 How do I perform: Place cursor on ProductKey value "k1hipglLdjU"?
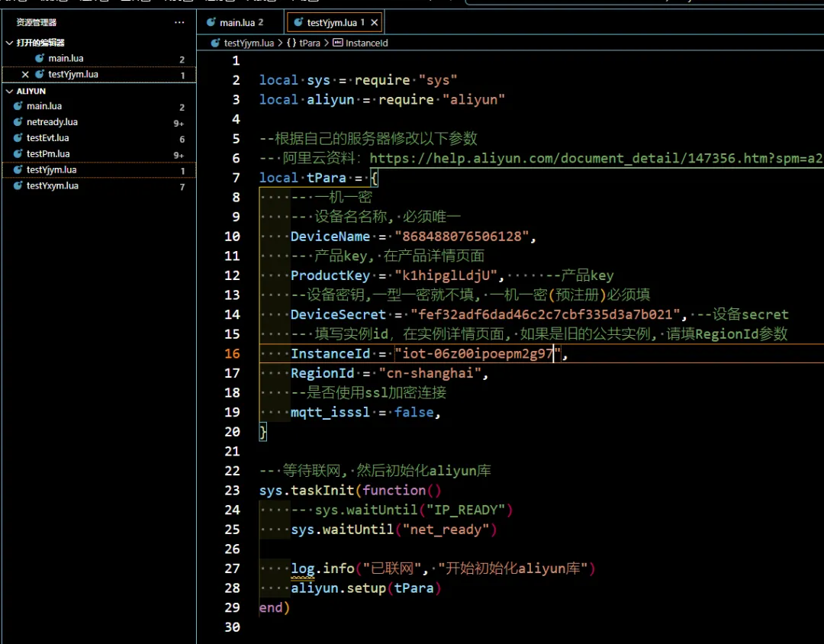[446, 275]
